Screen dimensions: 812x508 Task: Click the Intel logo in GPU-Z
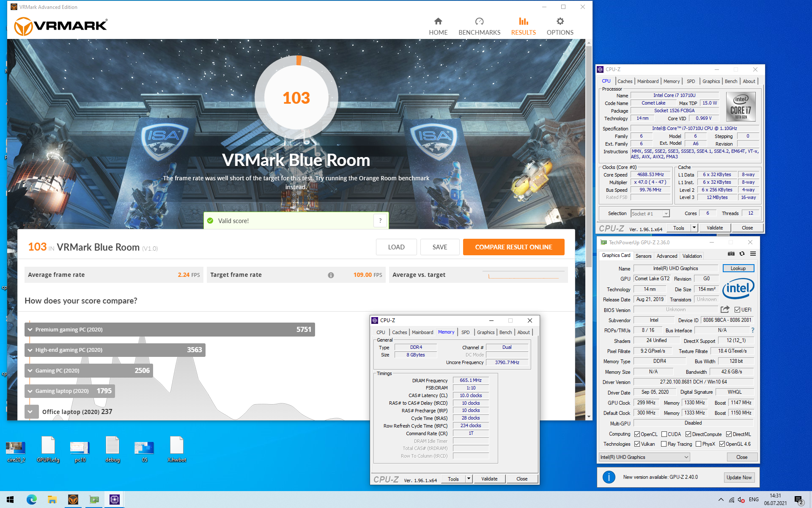[x=738, y=289]
